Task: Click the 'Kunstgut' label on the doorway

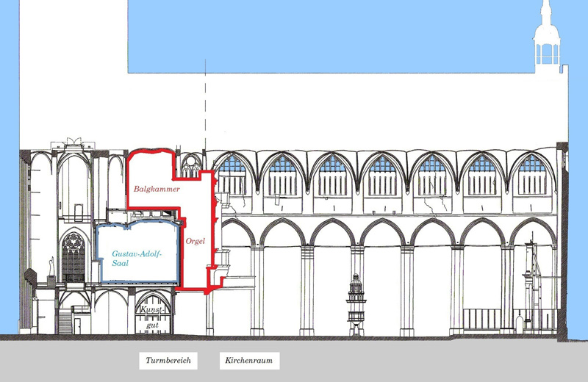Action: [x=153, y=317]
